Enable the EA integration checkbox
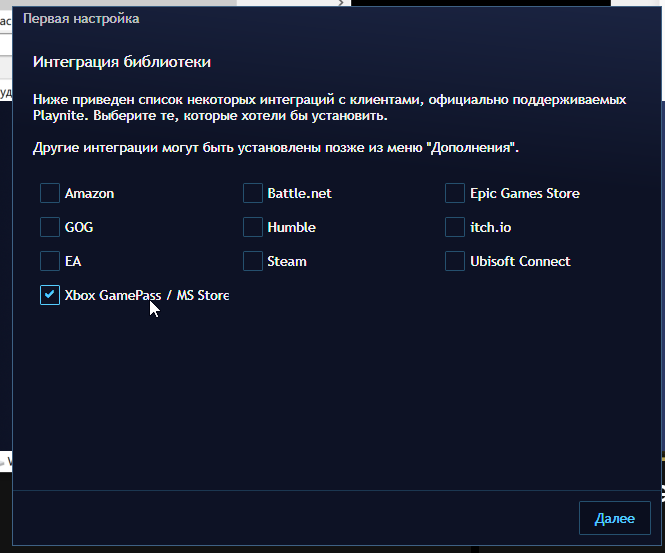This screenshot has height=553, width=665. point(50,261)
